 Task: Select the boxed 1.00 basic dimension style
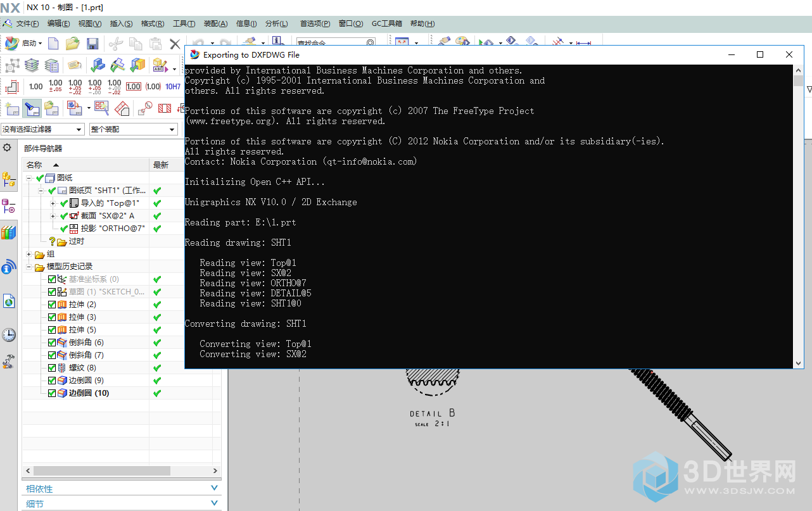[134, 87]
